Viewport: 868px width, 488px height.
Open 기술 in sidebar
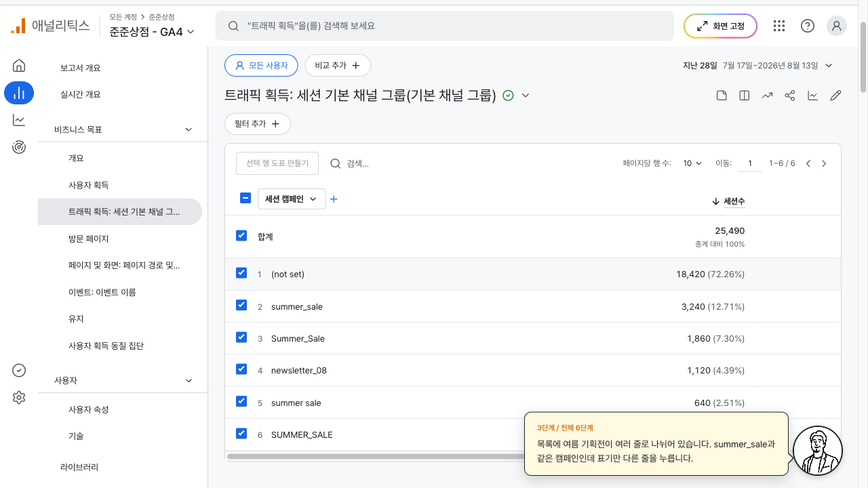(x=76, y=436)
